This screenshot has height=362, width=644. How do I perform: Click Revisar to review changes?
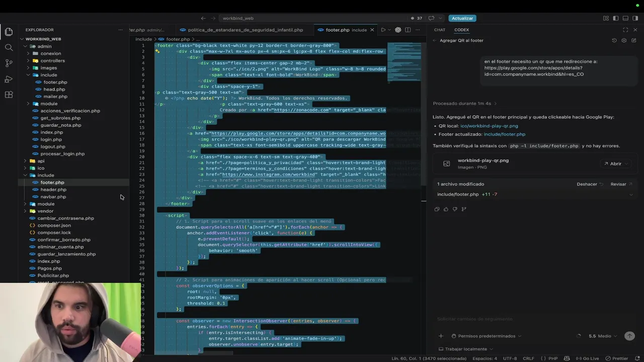click(621, 184)
